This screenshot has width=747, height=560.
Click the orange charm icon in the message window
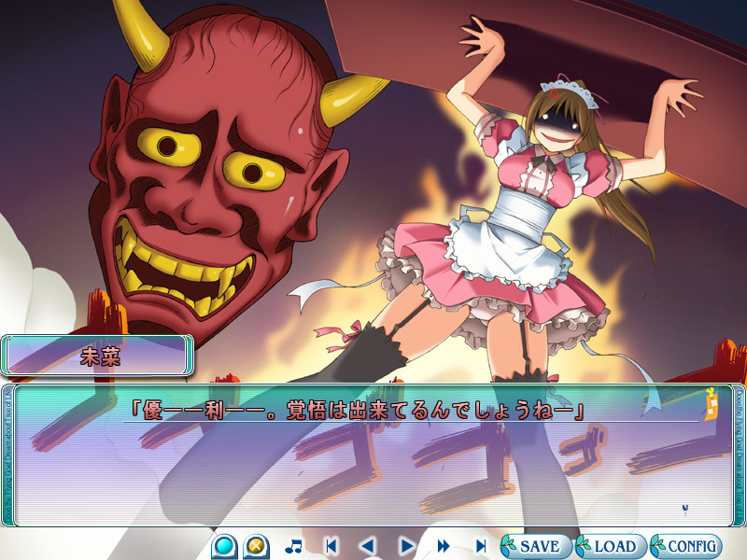712,404
